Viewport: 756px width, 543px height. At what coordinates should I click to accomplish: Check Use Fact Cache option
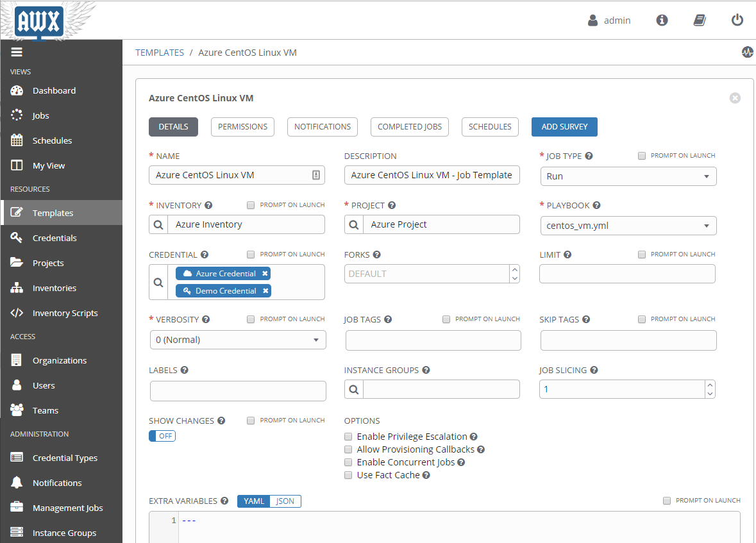(x=348, y=475)
